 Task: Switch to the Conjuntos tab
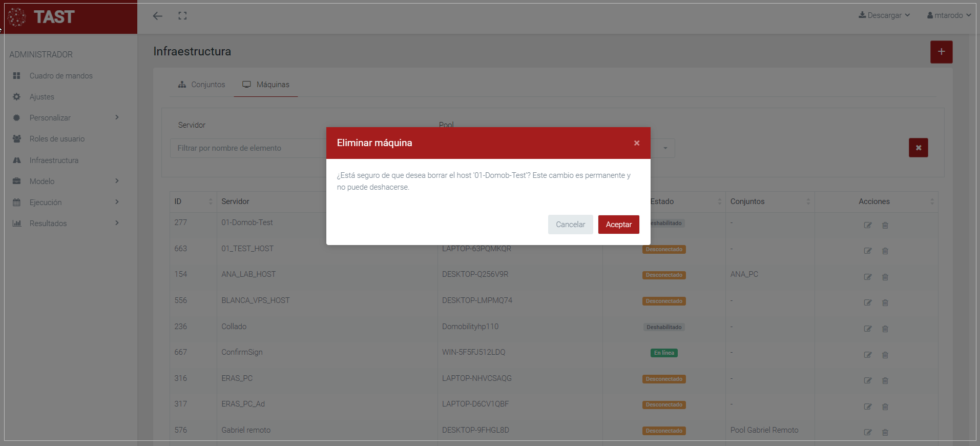(202, 85)
